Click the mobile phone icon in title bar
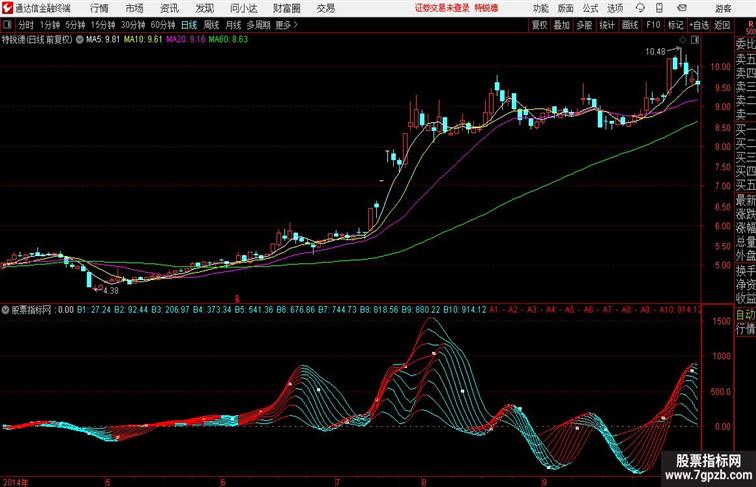Image resolution: width=756 pixels, height=487 pixels. (659, 8)
